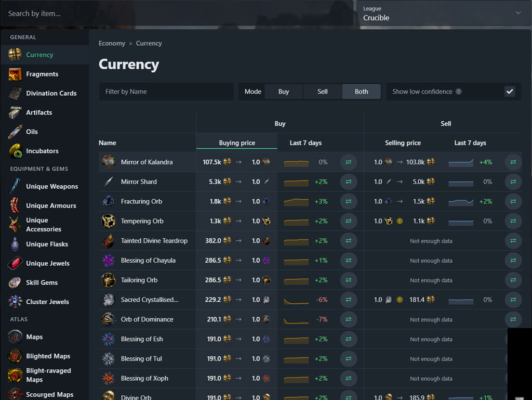532x400 pixels.
Task: Click the Filter by Name field
Action: click(x=166, y=92)
